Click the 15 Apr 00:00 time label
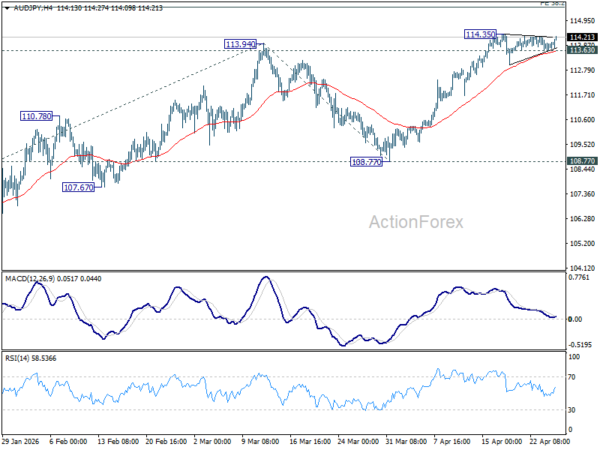This screenshot has width=600, height=450. (502, 441)
